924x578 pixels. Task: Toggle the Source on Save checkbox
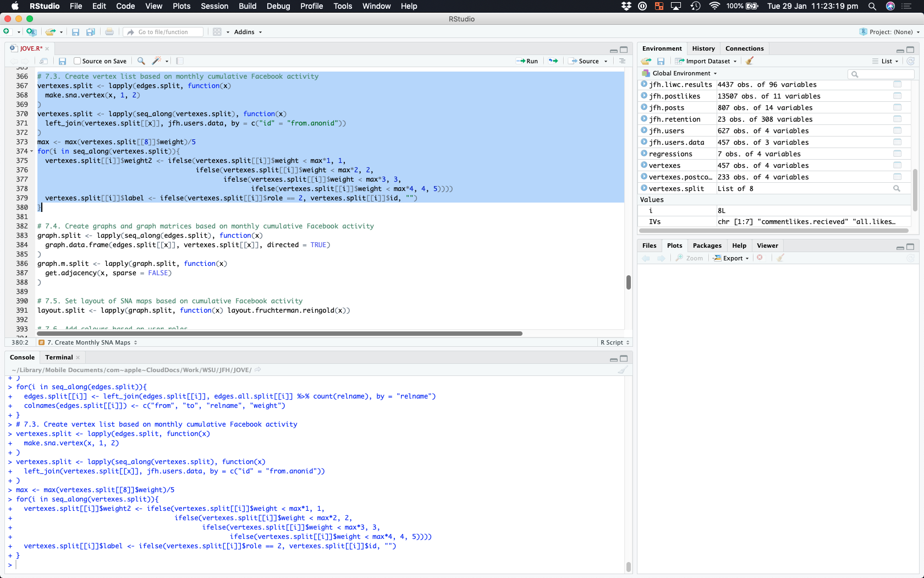[78, 61]
